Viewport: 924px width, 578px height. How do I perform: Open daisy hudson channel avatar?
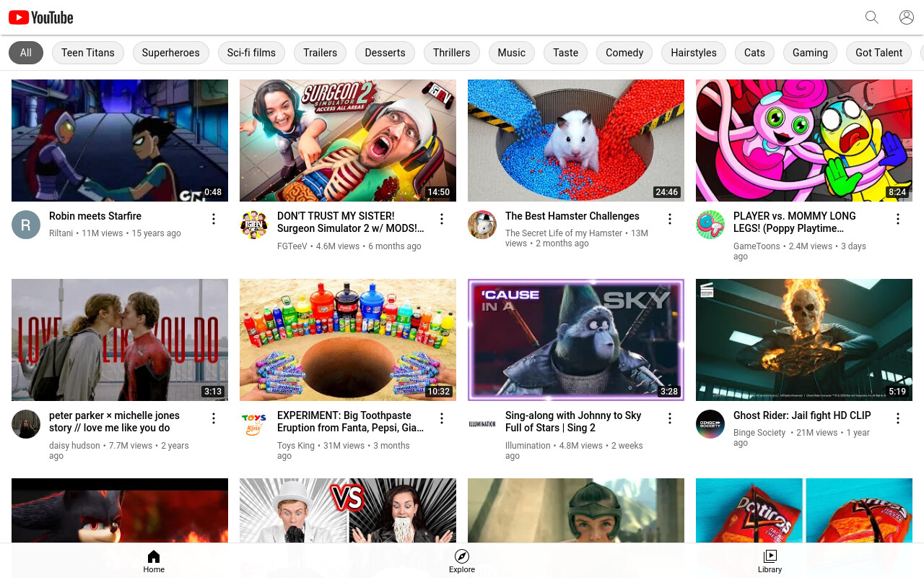click(x=26, y=424)
